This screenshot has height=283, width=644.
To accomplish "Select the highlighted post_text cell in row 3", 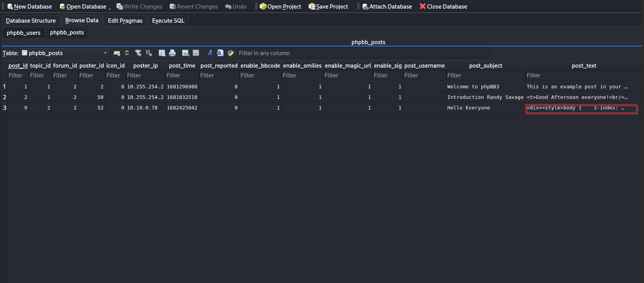I will coord(581,108).
